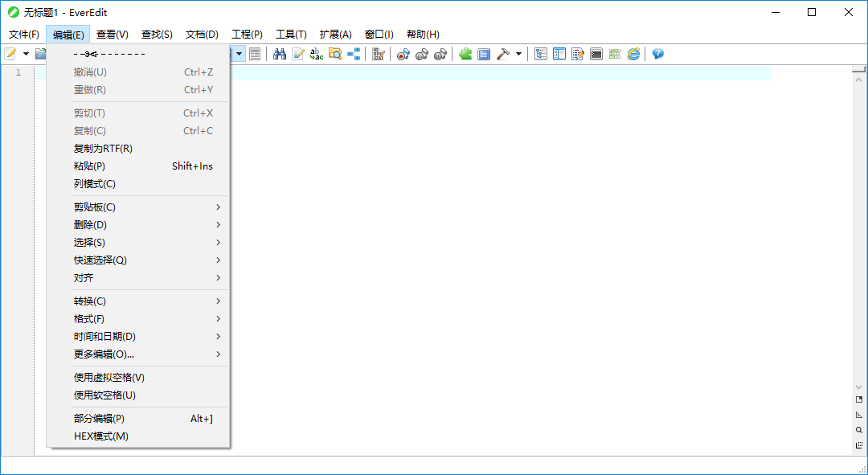Toggle 使用虚拟空格(V) option
This screenshot has width=868, height=475.
pos(138,378)
